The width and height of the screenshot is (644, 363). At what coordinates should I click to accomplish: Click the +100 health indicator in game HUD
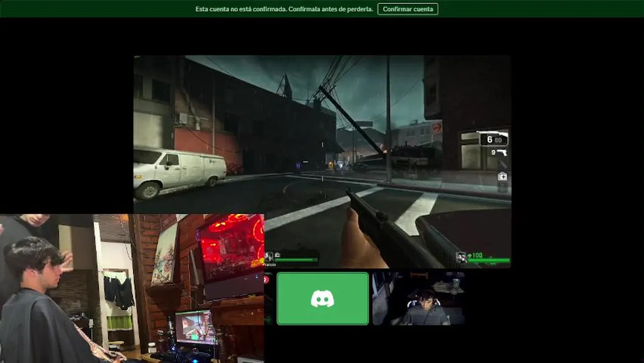476,256
